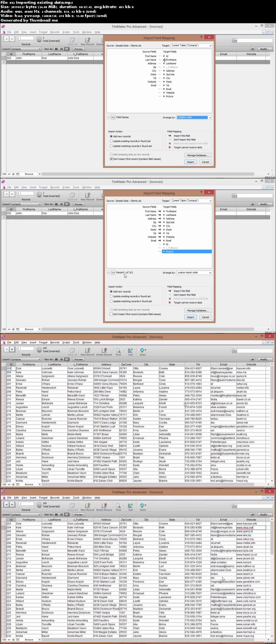Click record number field showing 2

(x=26, y=504)
